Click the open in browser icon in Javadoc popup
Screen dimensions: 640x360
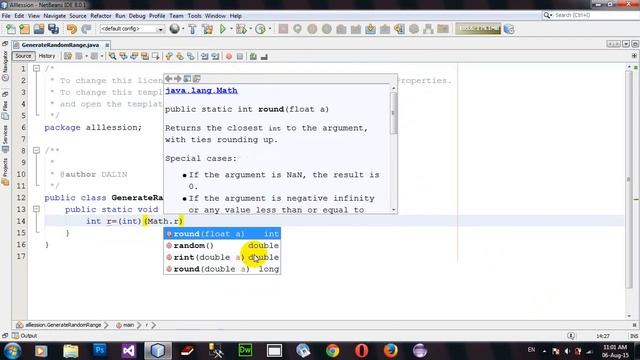click(x=187, y=78)
